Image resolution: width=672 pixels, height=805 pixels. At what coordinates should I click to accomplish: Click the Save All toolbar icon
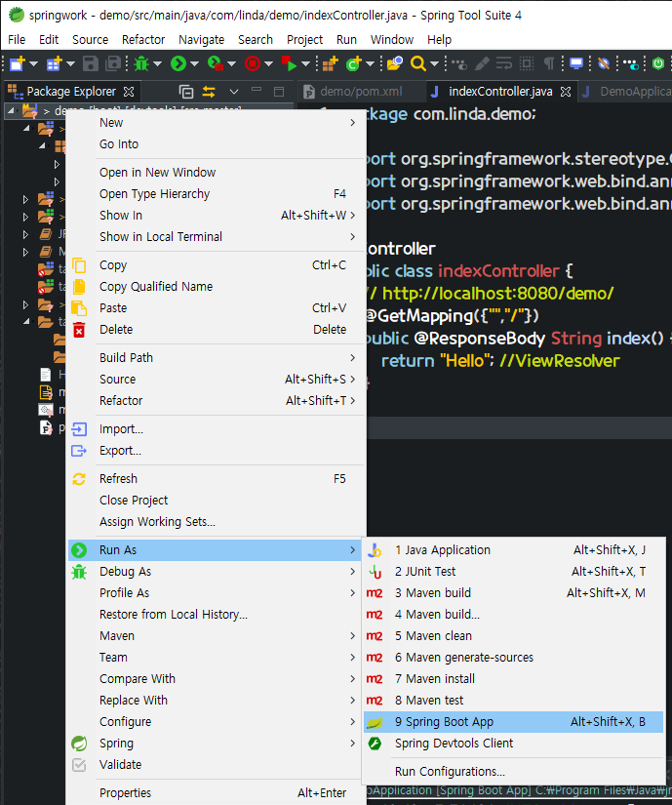(x=113, y=63)
